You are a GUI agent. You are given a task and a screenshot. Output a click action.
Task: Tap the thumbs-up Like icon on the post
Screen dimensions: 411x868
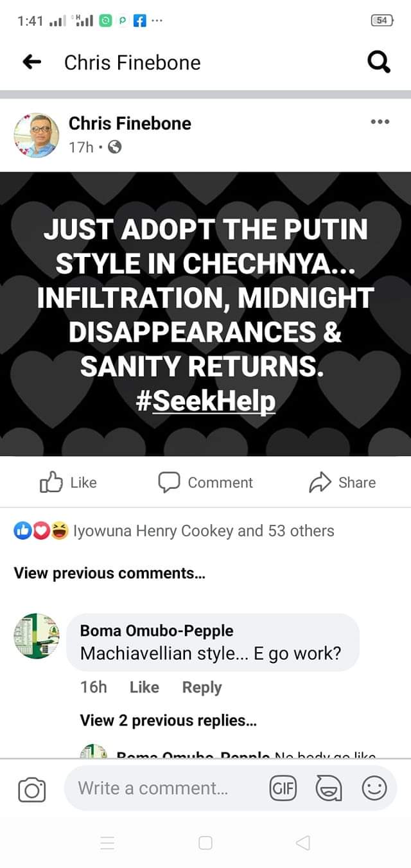(x=50, y=483)
